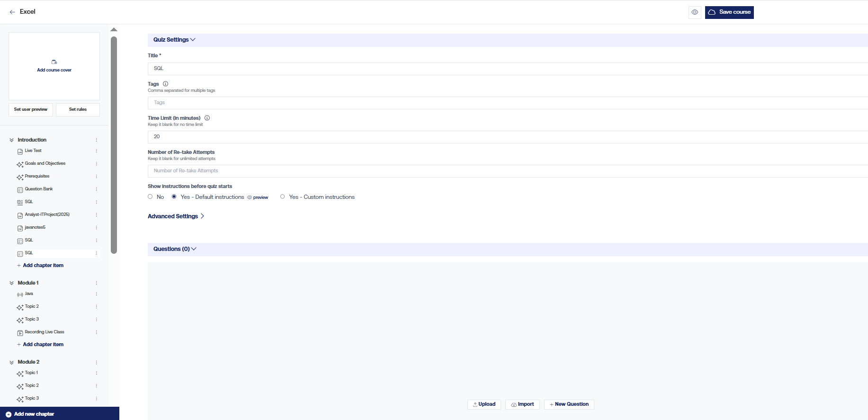Click the Save course button
This screenshot has width=868, height=420.
[x=729, y=12]
